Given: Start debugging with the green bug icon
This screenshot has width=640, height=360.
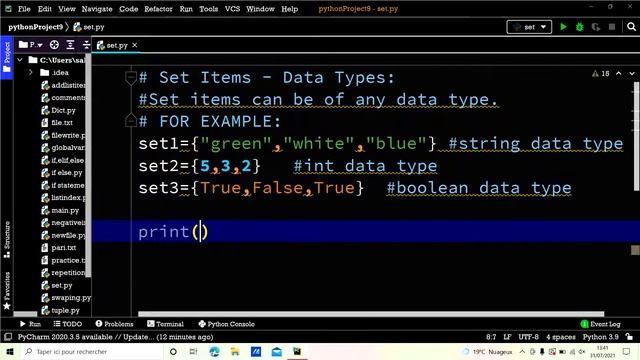Looking at the screenshot, I should (580, 27).
